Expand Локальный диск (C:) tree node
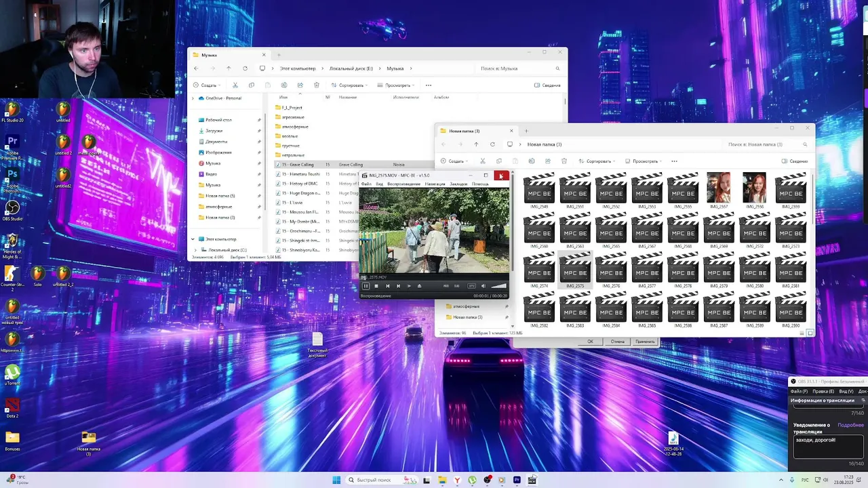 point(197,250)
